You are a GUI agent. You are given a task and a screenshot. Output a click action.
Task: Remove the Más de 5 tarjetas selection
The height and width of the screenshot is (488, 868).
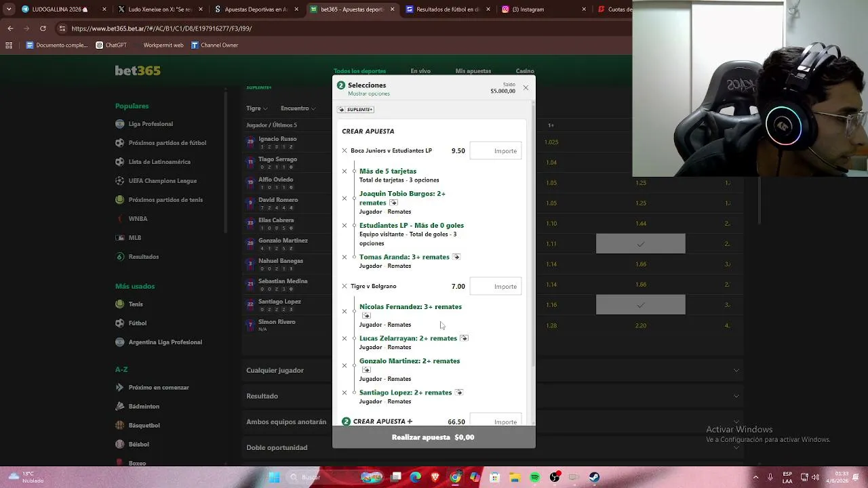[x=344, y=171]
